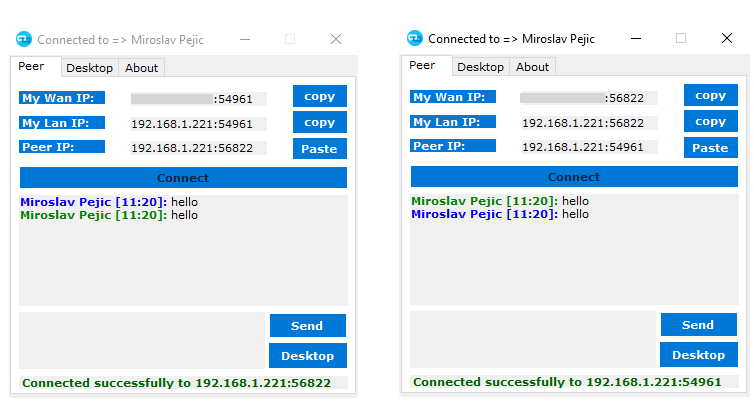754x402 pixels.
Task: Switch to Desktop tab in right window
Action: (480, 67)
